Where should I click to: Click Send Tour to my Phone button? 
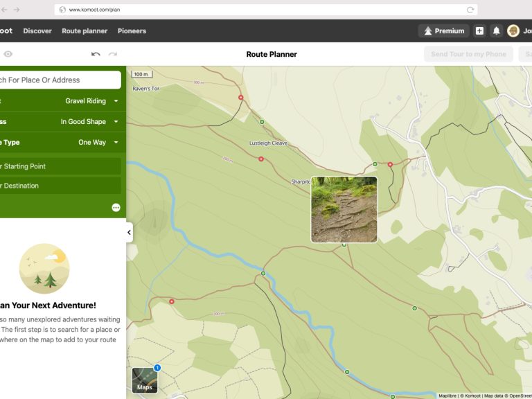pyautogui.click(x=468, y=54)
